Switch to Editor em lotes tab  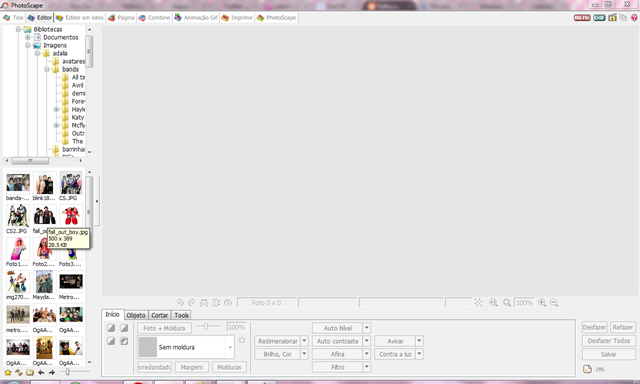(x=80, y=18)
